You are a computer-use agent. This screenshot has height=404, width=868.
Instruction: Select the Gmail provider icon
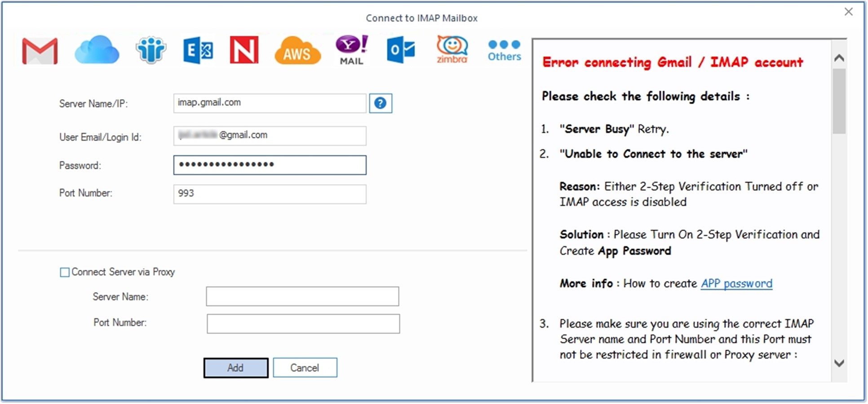(x=40, y=50)
